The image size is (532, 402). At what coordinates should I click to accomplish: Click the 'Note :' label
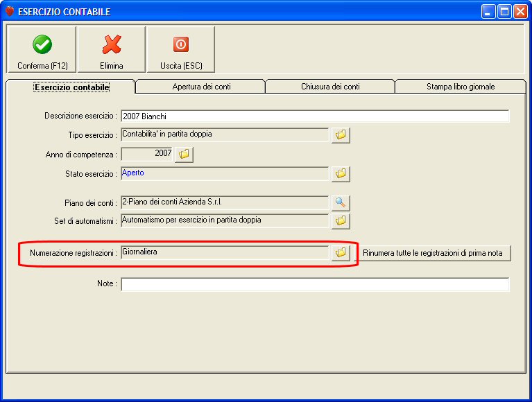point(107,283)
